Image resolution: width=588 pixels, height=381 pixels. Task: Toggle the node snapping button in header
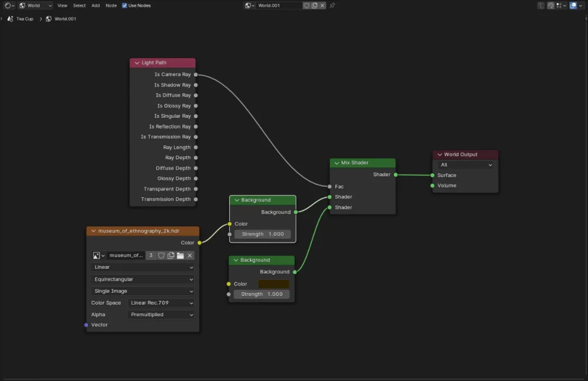(550, 5)
